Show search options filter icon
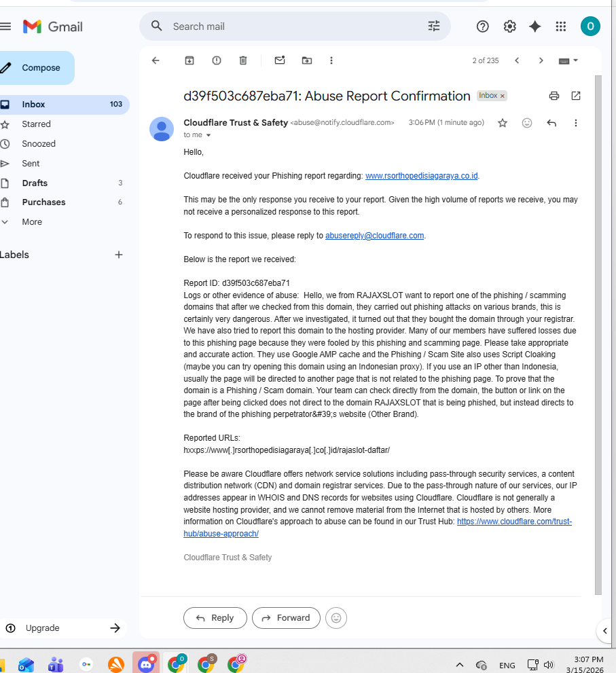This screenshot has width=616, height=673. [x=434, y=26]
